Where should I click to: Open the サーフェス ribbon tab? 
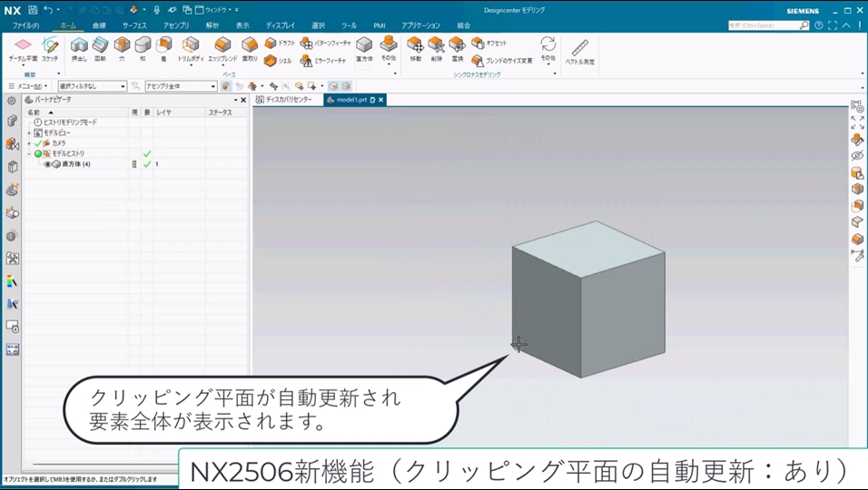pyautogui.click(x=134, y=25)
